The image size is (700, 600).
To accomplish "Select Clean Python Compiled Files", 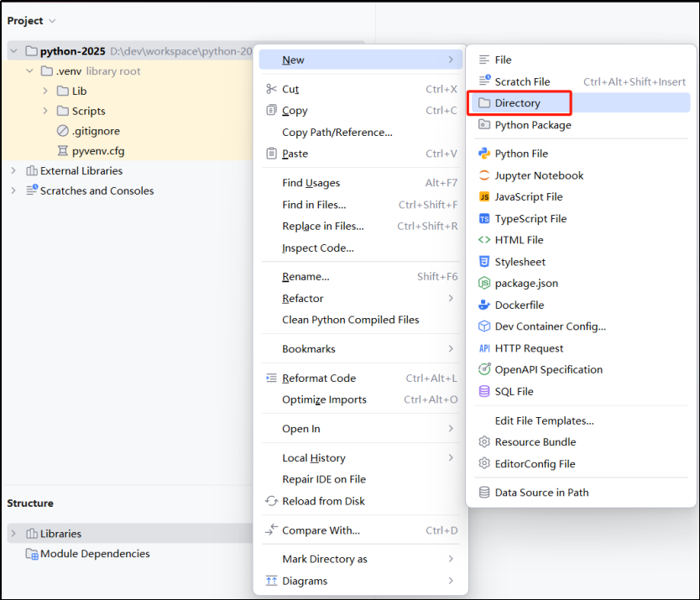I will point(361,320).
